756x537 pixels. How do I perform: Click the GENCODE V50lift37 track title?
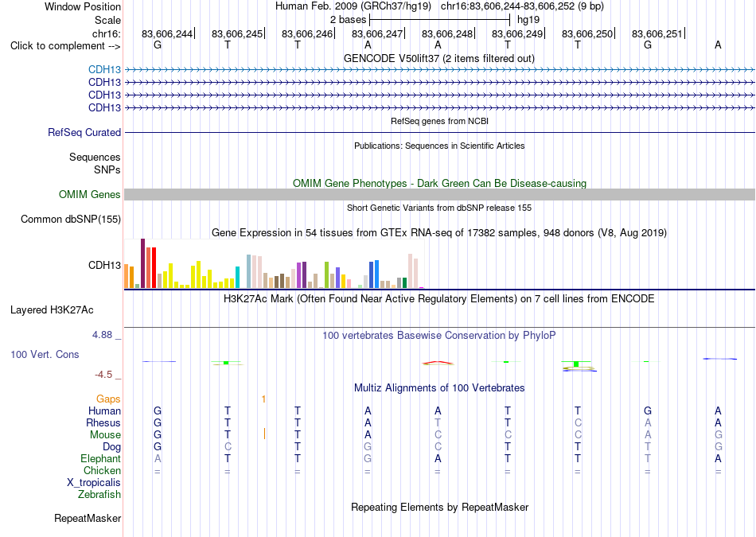[439, 58]
